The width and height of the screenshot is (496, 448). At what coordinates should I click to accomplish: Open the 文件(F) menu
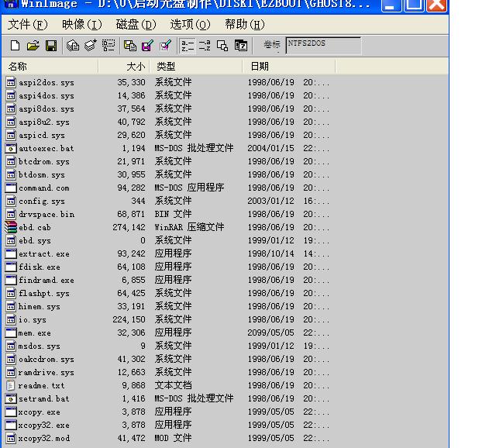[28, 24]
